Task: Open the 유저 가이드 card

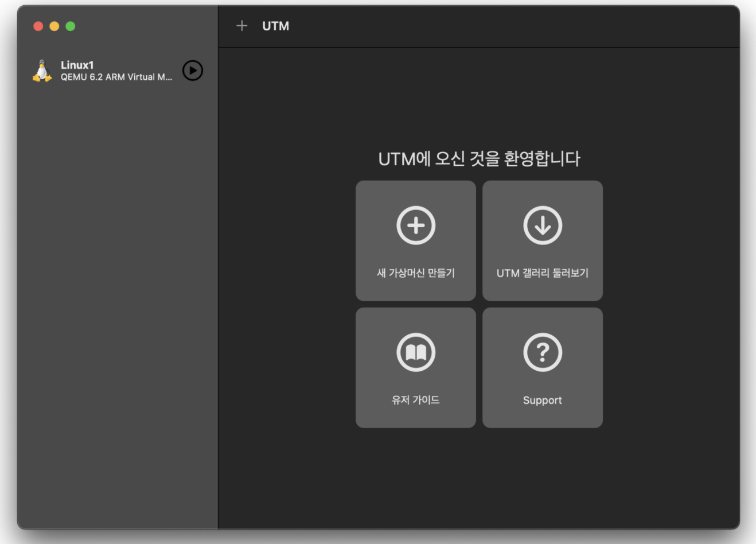Action: tap(416, 368)
